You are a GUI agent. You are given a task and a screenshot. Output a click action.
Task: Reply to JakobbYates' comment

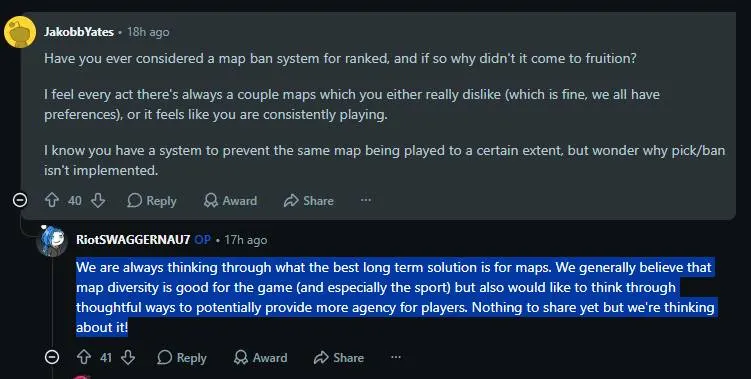pos(152,201)
